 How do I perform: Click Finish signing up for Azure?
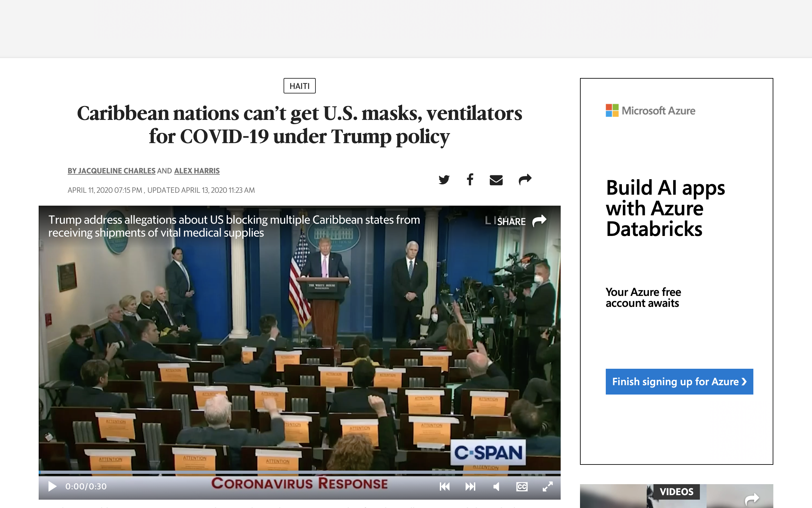click(679, 382)
